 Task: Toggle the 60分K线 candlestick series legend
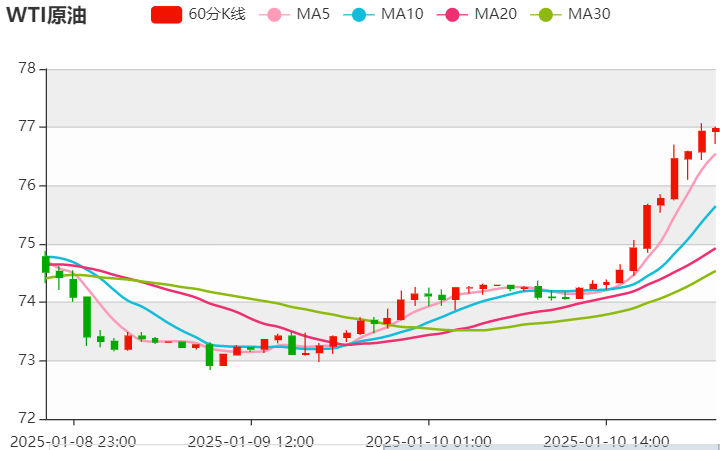(x=198, y=14)
